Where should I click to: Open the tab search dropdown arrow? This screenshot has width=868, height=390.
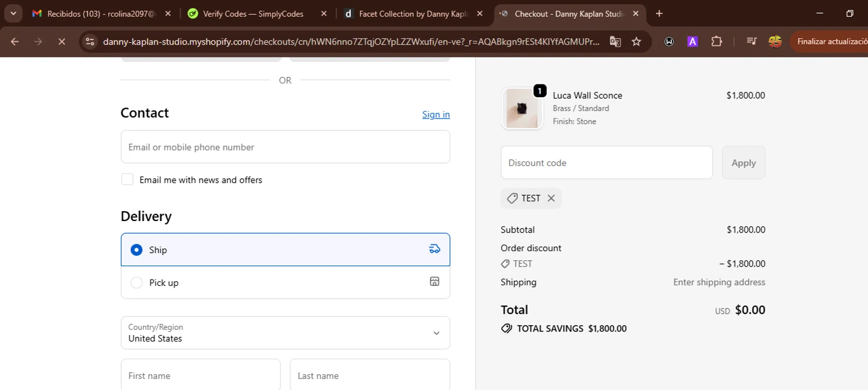[x=13, y=13]
